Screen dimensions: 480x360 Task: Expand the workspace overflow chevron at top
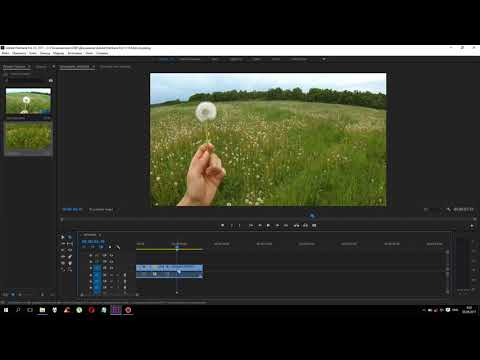tap(324, 59)
